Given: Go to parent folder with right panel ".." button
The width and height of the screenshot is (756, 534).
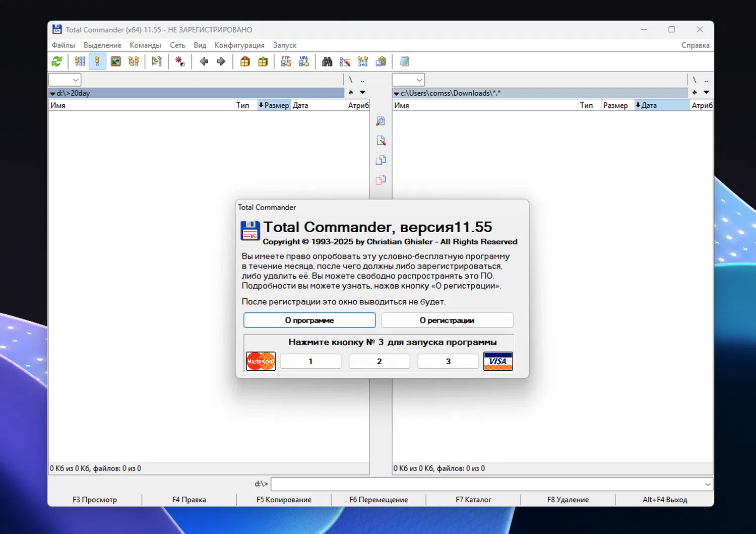Looking at the screenshot, I should (x=706, y=80).
